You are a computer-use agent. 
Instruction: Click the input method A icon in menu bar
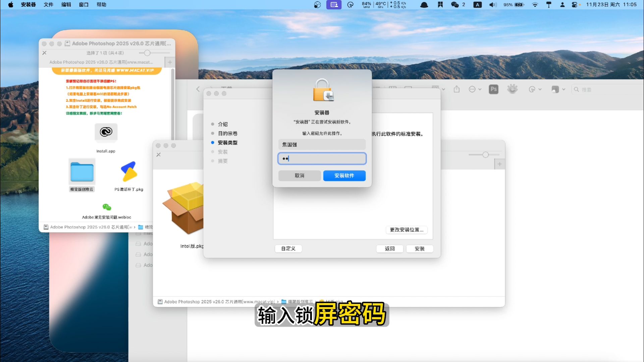478,5
